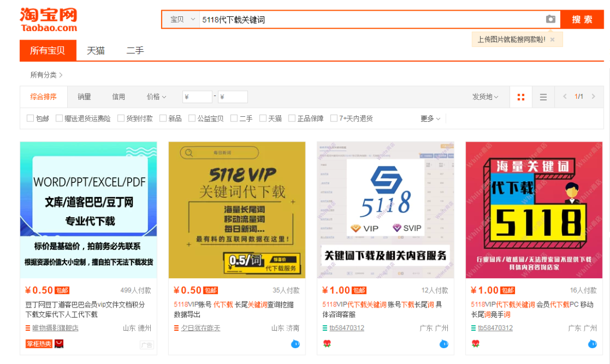Check the 包邮 filter
This screenshot has height=364, width=610.
point(30,118)
